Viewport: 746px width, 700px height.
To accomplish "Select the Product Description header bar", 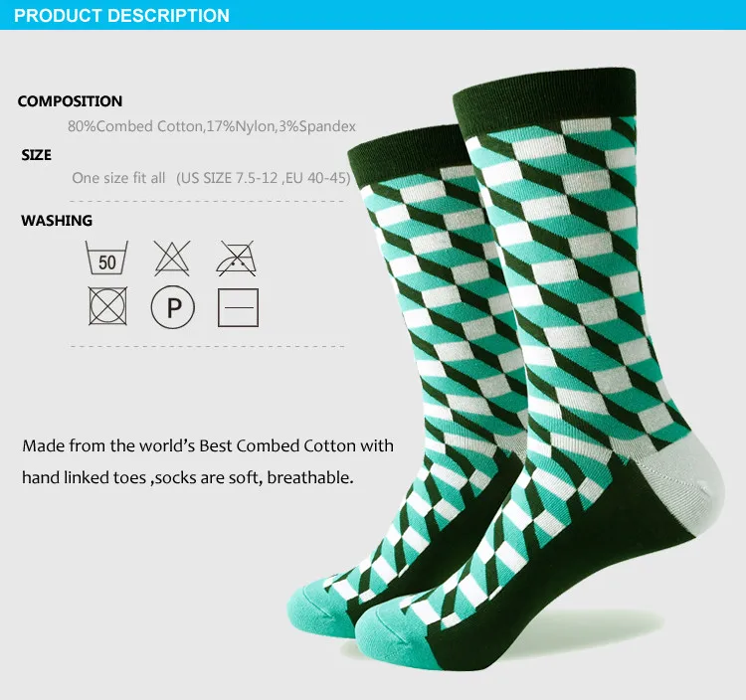I will 373,15.
